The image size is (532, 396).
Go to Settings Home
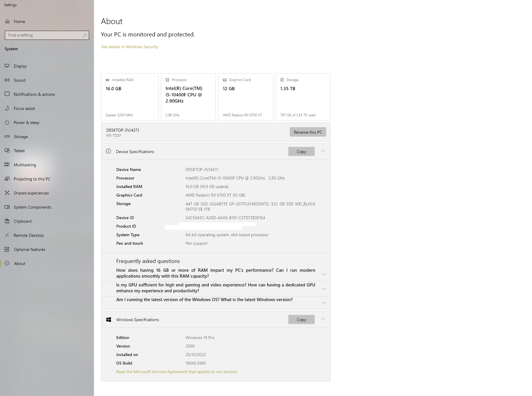tap(47, 21)
